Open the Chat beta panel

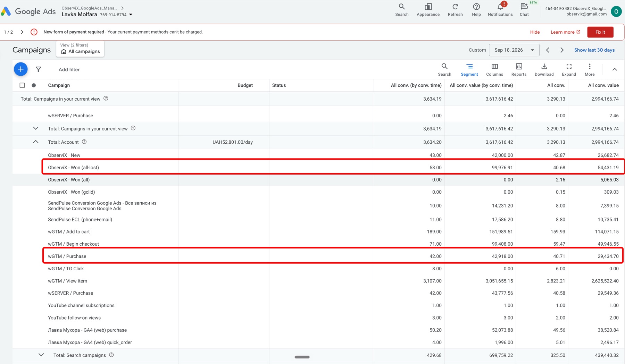pos(524,10)
